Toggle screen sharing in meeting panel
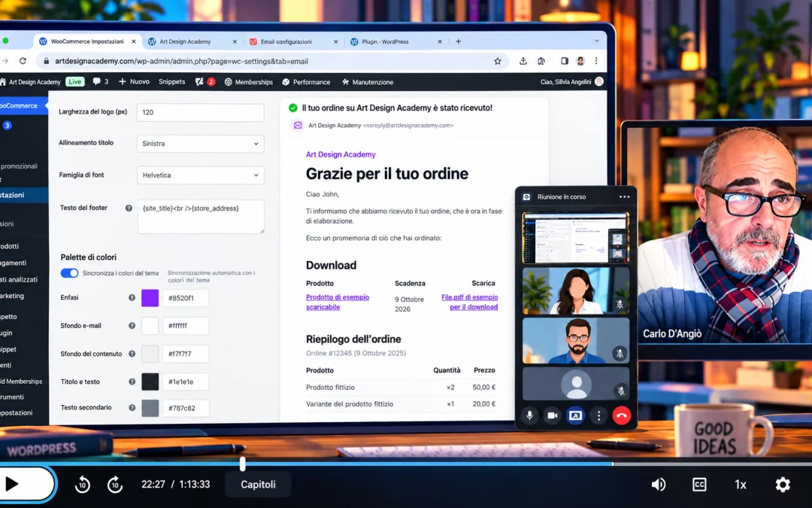The width and height of the screenshot is (812, 508). (x=575, y=415)
